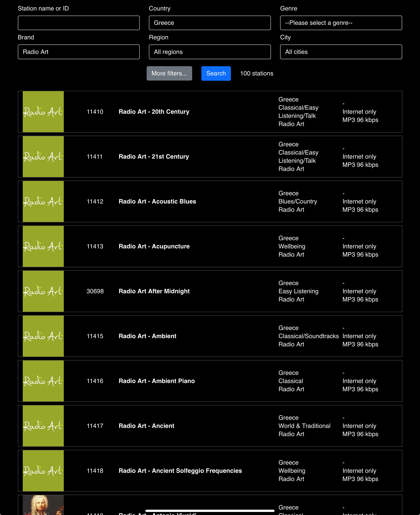This screenshot has height=515, width=420.
Task: Click station ID 11416
Action: [x=95, y=381]
